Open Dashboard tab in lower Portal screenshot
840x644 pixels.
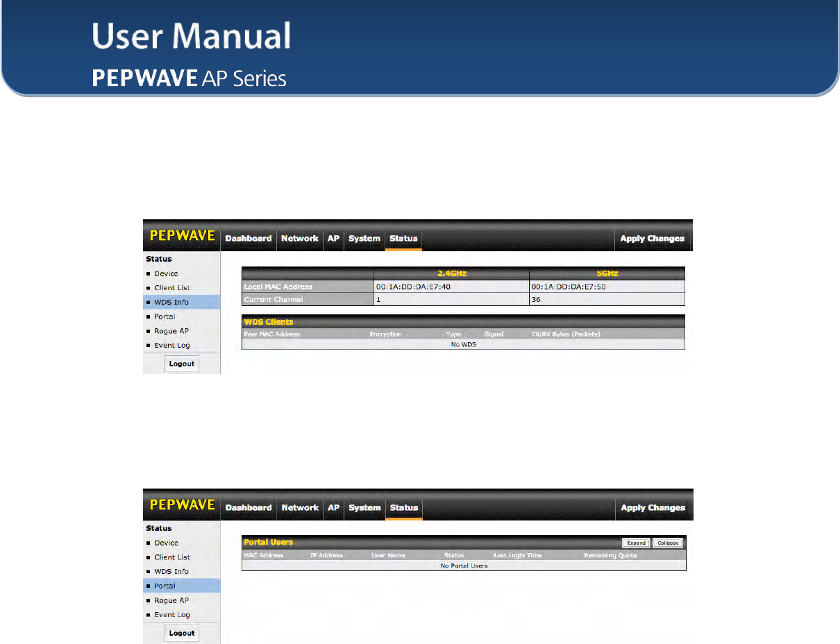tap(249, 507)
